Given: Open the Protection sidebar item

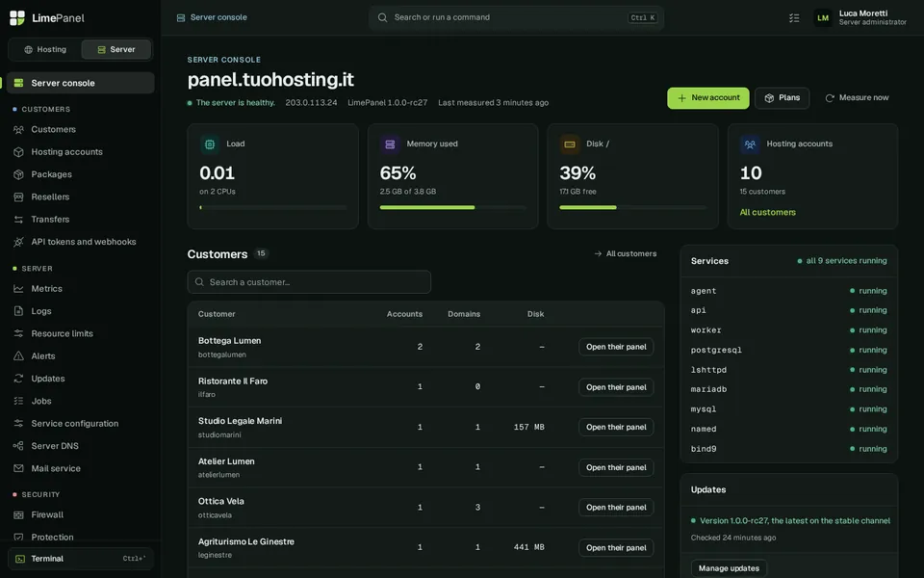Looking at the screenshot, I should [81, 538].
